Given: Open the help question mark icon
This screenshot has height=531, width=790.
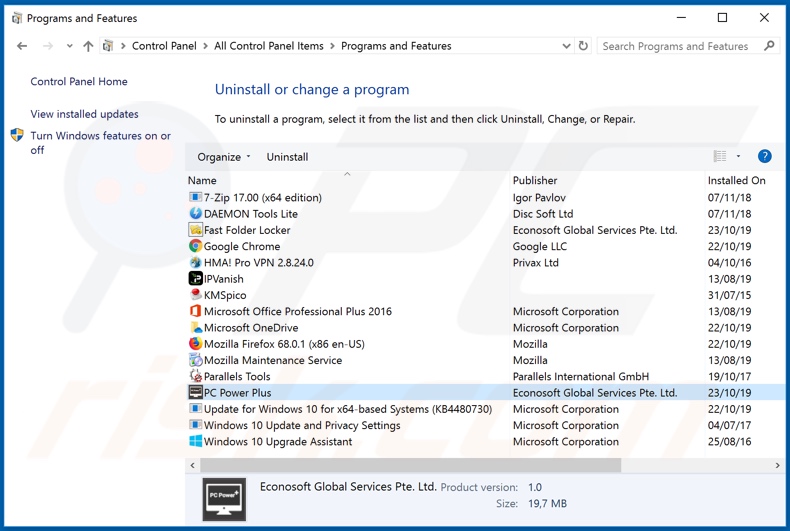Looking at the screenshot, I should coord(764,157).
